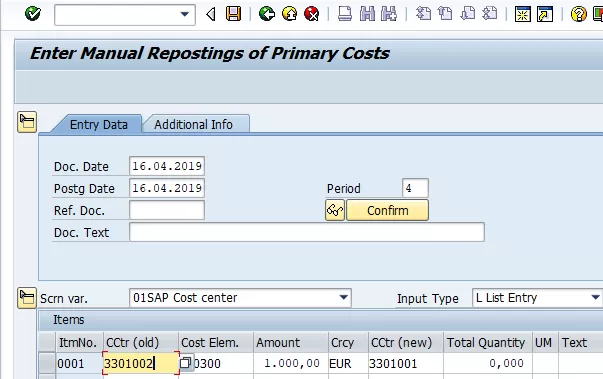Click the Doc. Date field
603x379 pixels.
[x=167, y=166]
